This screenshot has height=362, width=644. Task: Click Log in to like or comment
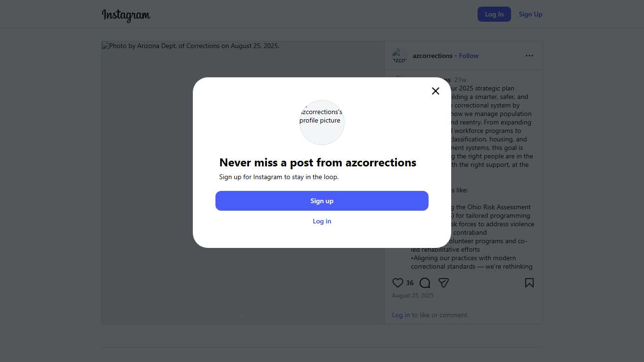[401, 315]
